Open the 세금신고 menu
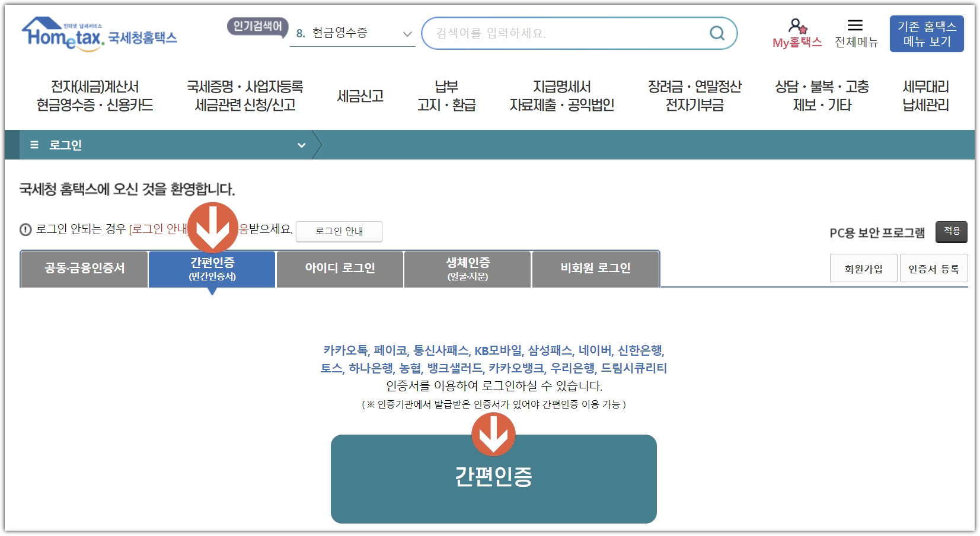 pyautogui.click(x=360, y=96)
